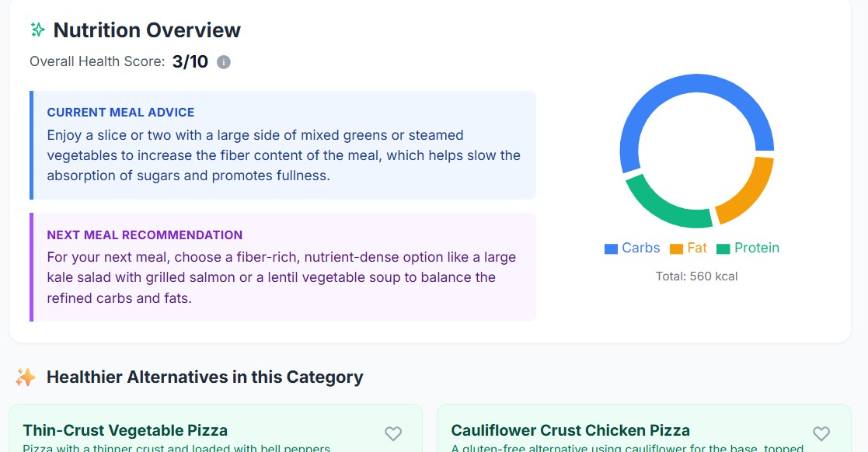This screenshot has height=452, width=868.
Task: Click the Current Meal Advice heading
Action: [x=120, y=113]
